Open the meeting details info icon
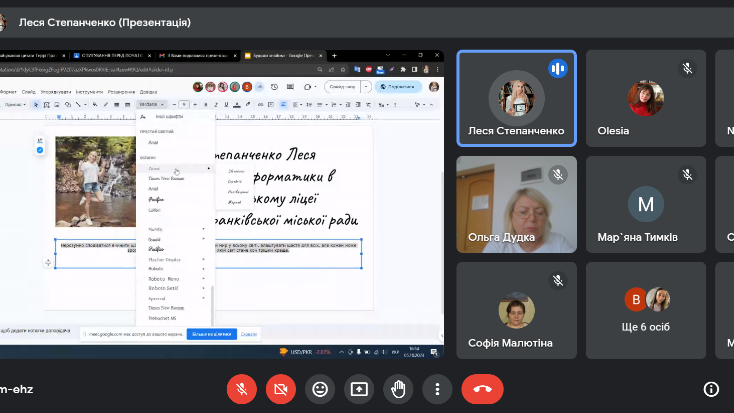 pyautogui.click(x=711, y=389)
